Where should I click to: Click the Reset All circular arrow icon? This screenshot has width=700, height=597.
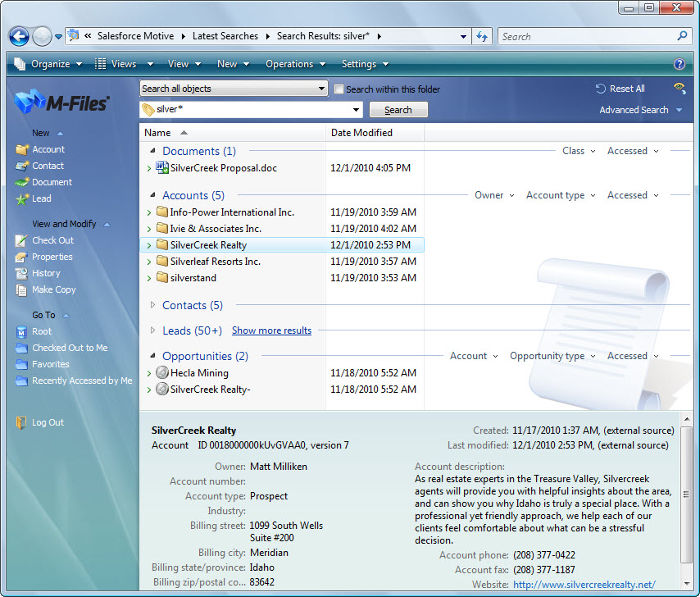tap(601, 89)
